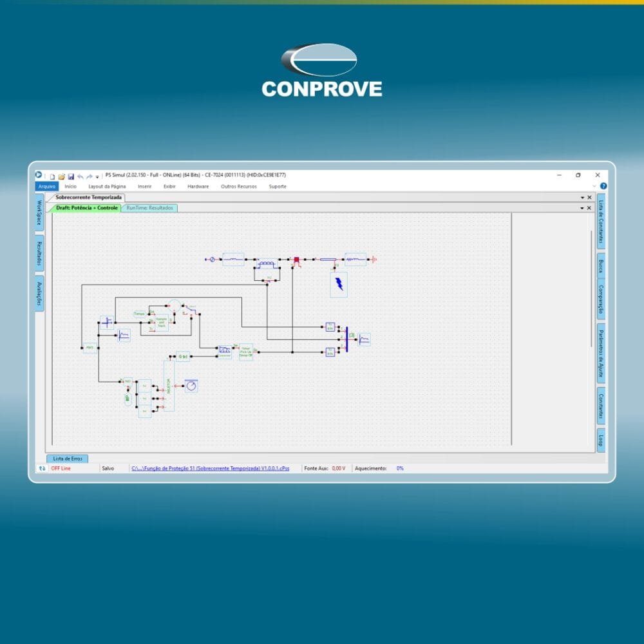Viewport: 644px width, 644px height.
Task: Show the Resultados side panel
Action: pos(38,252)
